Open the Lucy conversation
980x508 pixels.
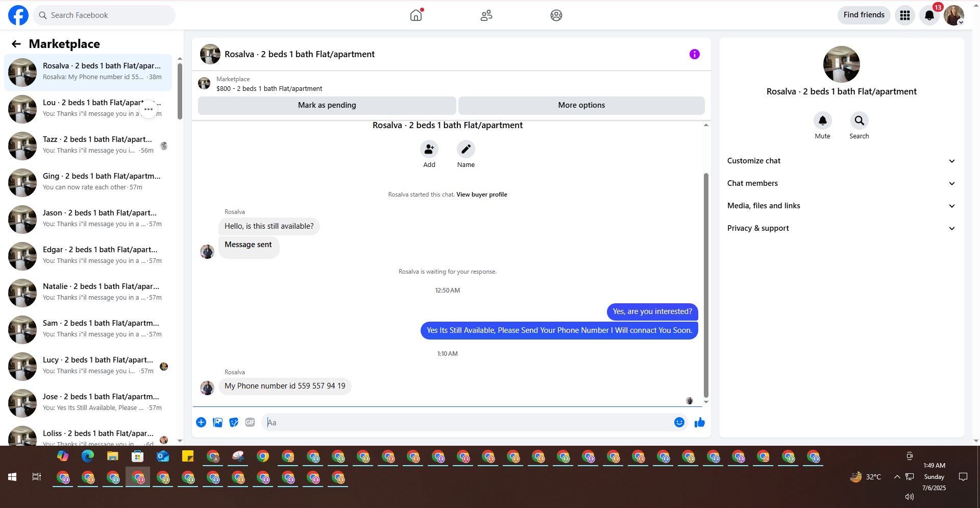[88, 367]
